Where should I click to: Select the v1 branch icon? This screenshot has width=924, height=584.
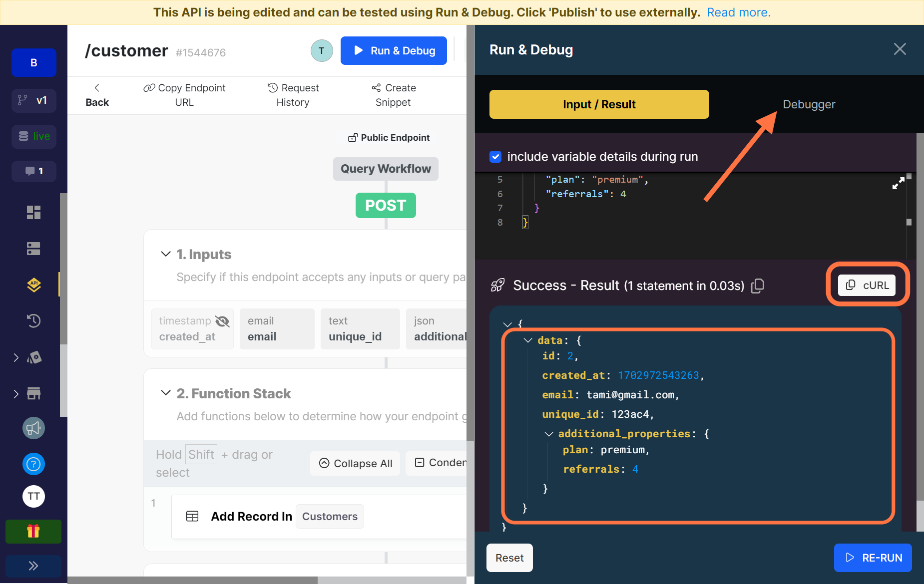pos(34,100)
